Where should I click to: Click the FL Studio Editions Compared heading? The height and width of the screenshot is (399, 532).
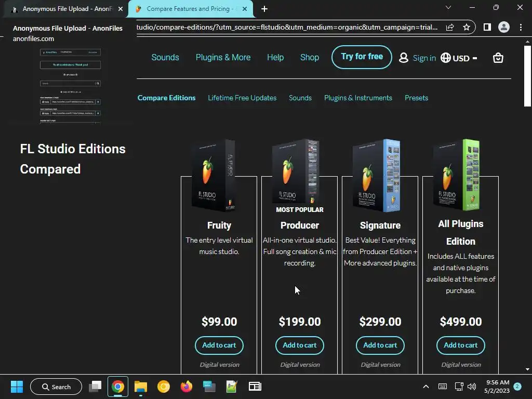point(73,159)
